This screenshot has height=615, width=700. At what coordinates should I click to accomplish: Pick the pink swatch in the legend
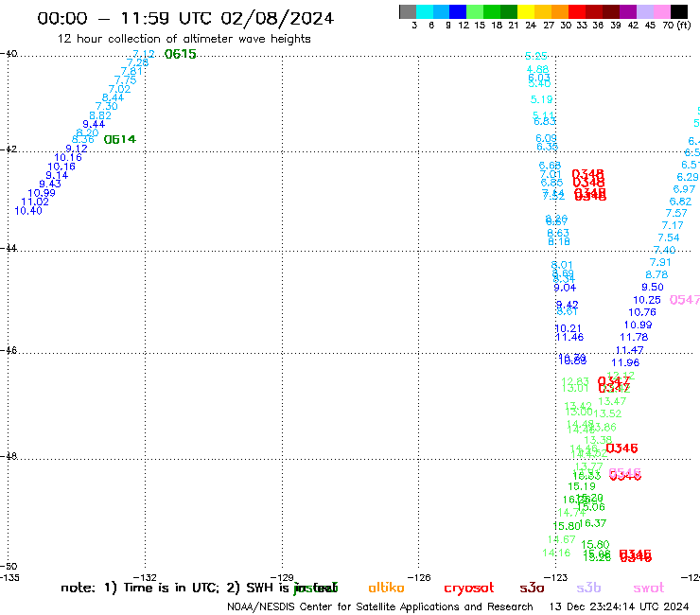coord(661,11)
